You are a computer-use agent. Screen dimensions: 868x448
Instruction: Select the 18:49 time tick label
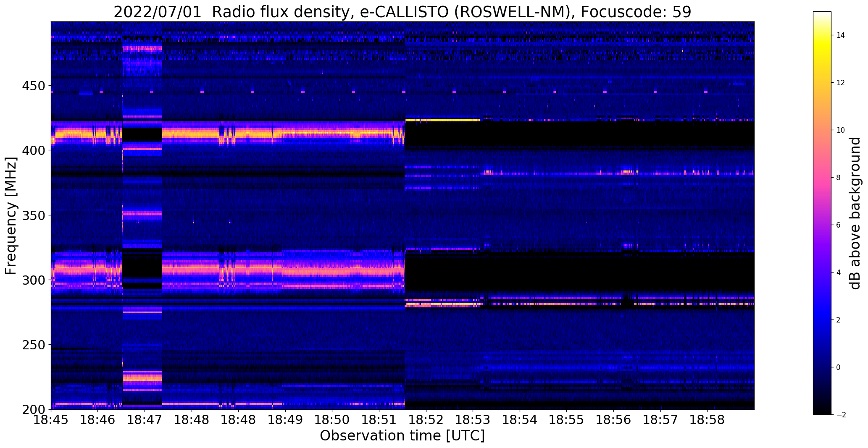[285, 419]
